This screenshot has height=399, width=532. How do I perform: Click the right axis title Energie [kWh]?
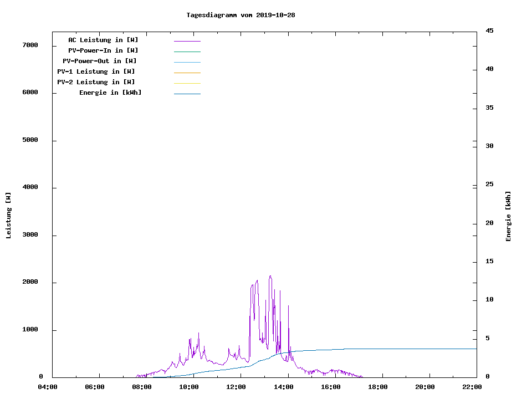508,216
